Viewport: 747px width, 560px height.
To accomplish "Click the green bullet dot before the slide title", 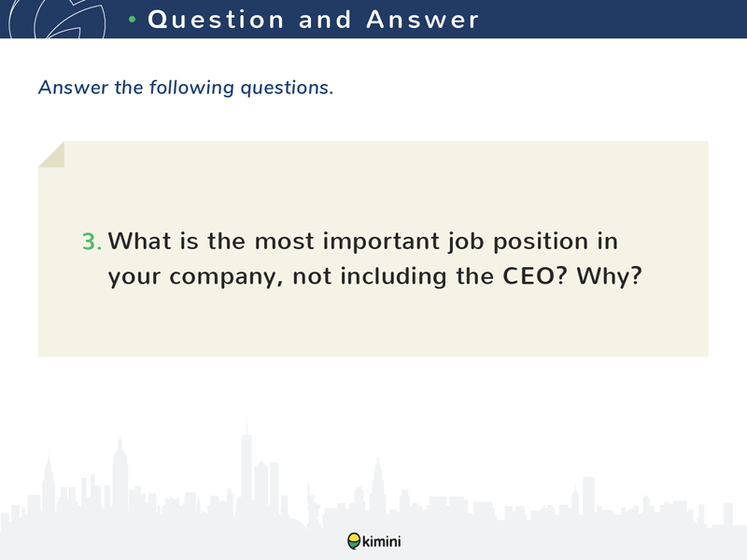I will tap(133, 20).
